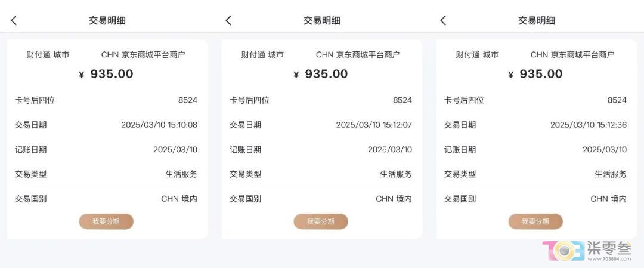
Task: Select the 生活服务 transaction type on the middle card
Action: coord(396,174)
